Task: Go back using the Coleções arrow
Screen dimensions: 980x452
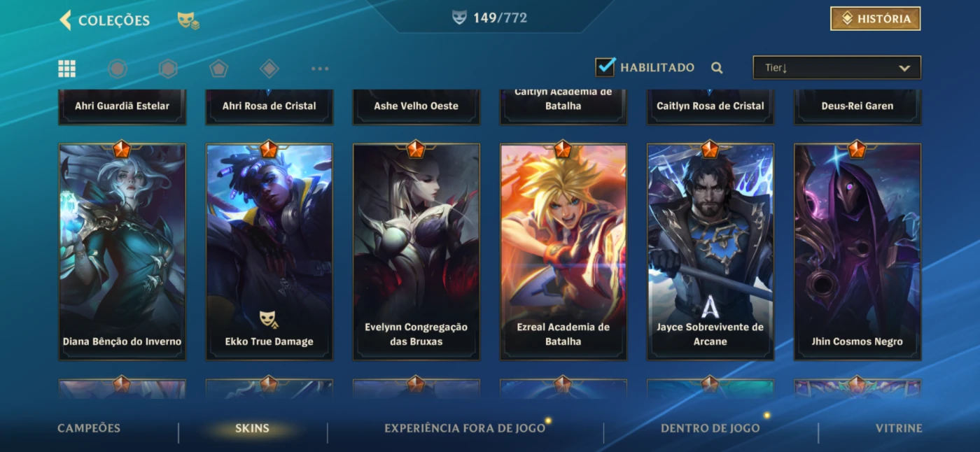Action: [x=66, y=20]
